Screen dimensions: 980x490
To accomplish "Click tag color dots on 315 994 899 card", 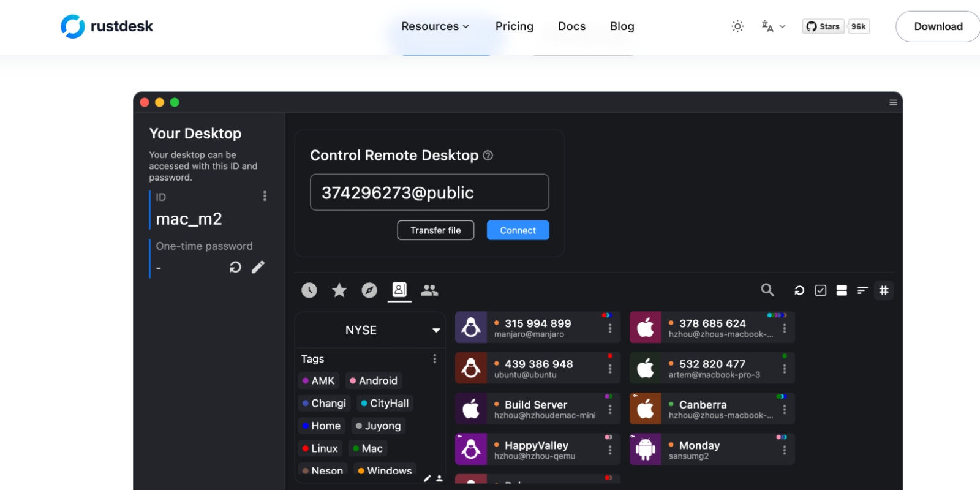I will tap(607, 315).
